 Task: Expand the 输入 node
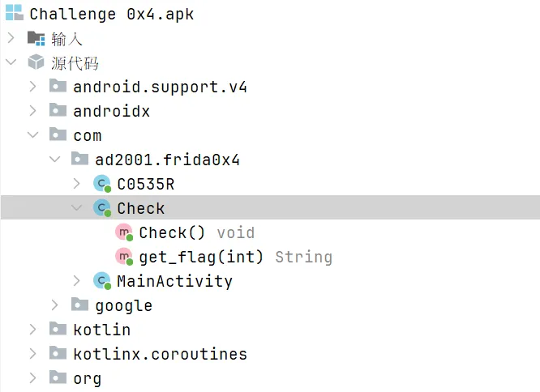(11, 38)
